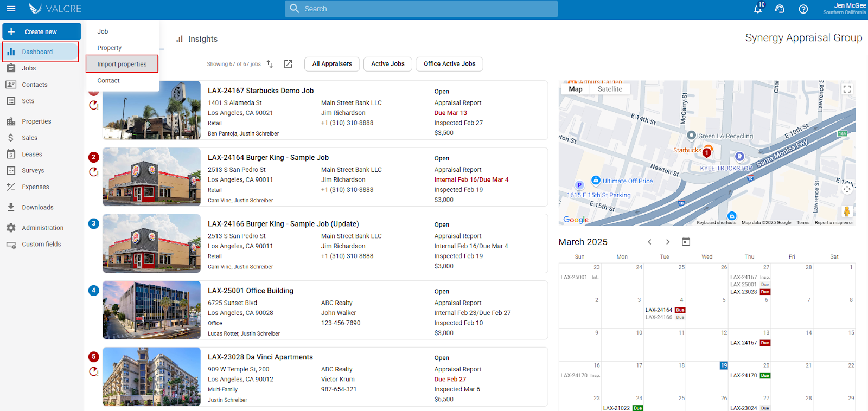The image size is (868, 411).
Task: Click the Create new button
Action: [42, 31]
